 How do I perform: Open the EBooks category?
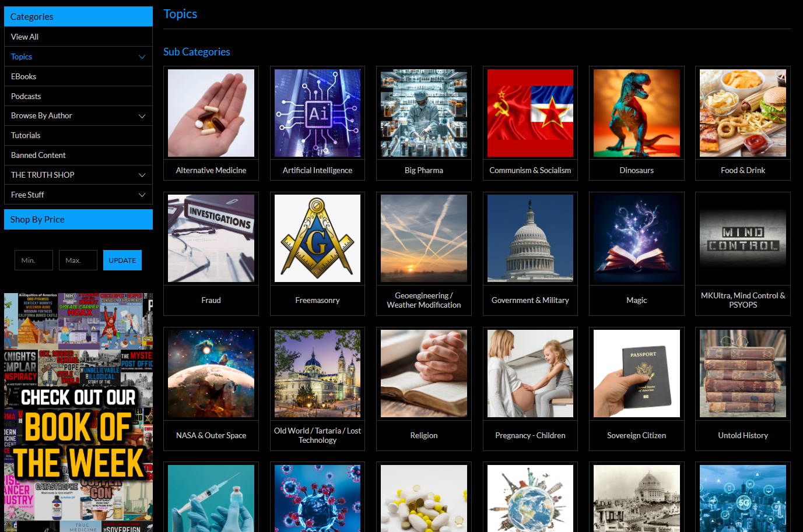pos(78,76)
